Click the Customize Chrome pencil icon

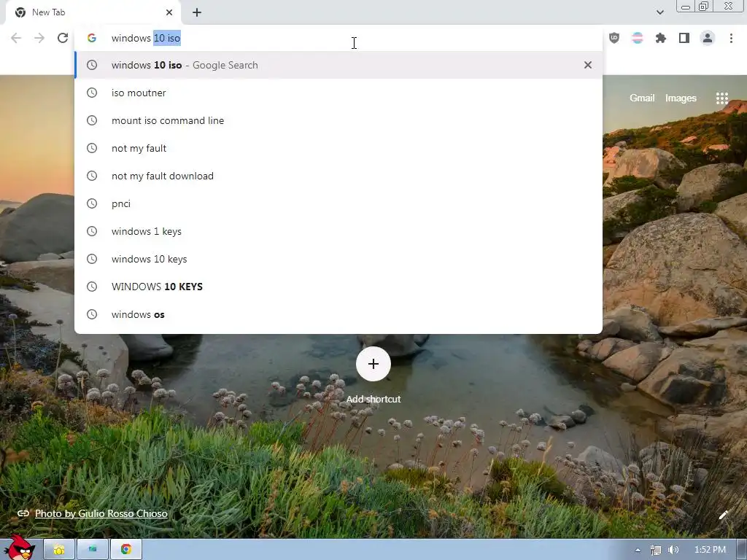[x=723, y=515]
